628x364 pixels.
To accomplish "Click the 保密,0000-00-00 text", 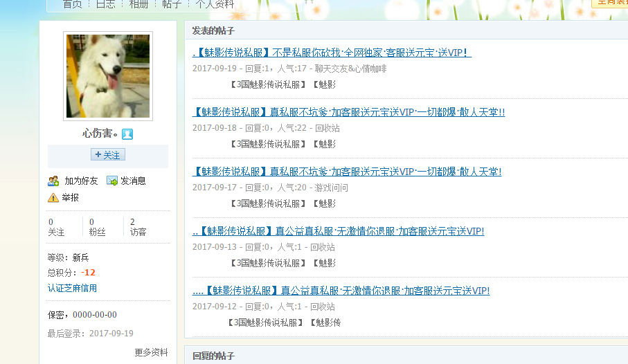I will click(82, 315).
